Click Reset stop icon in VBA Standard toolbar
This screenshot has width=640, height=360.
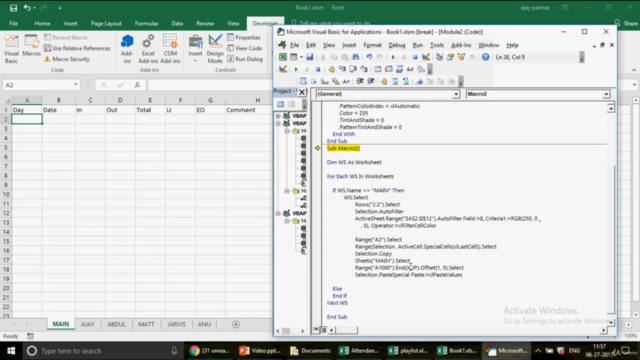click(415, 57)
